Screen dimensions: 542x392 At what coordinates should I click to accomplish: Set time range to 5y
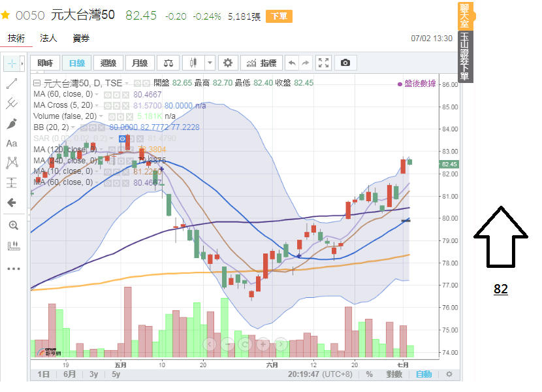[116, 374]
